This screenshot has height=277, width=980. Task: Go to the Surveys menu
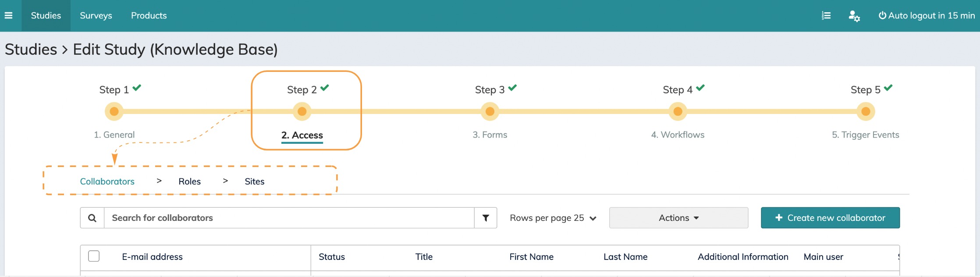pyautogui.click(x=96, y=15)
